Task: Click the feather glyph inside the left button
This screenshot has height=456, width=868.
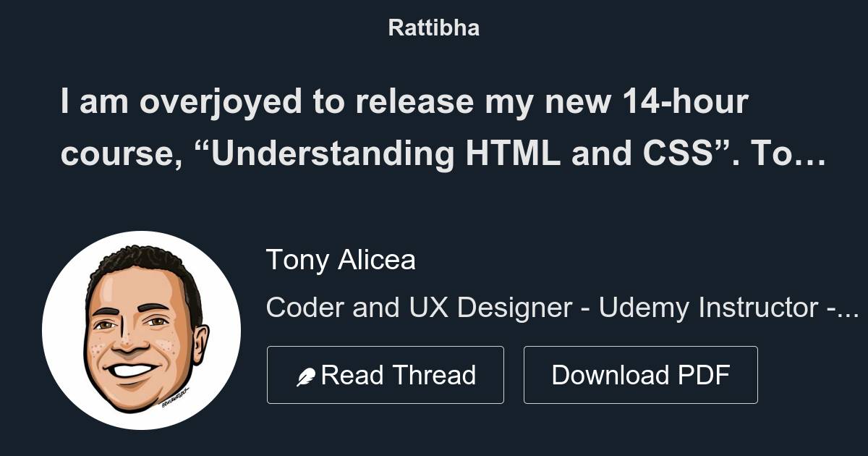Action: 307,374
